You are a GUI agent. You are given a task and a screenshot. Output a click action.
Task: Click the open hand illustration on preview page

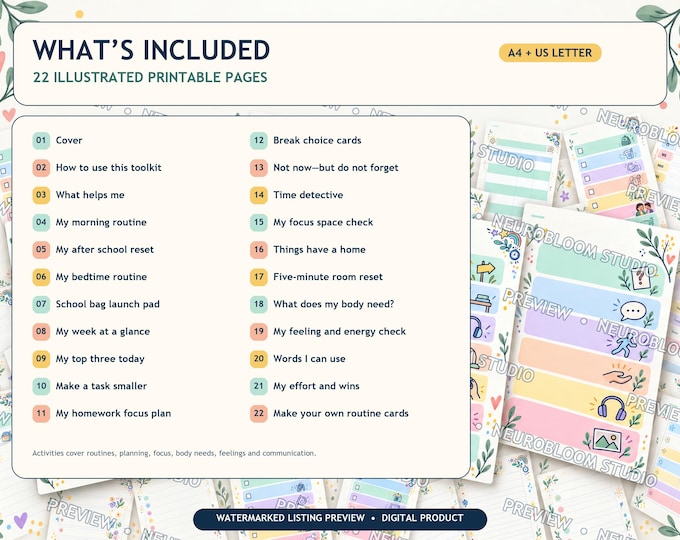coord(617,376)
